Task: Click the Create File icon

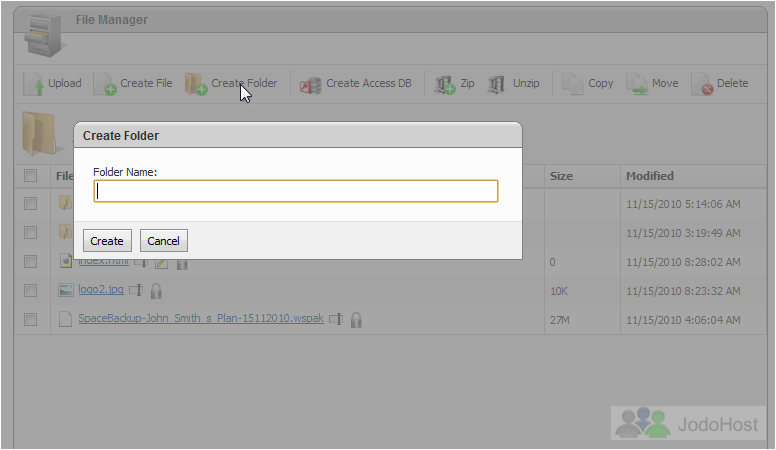Action: [105, 85]
